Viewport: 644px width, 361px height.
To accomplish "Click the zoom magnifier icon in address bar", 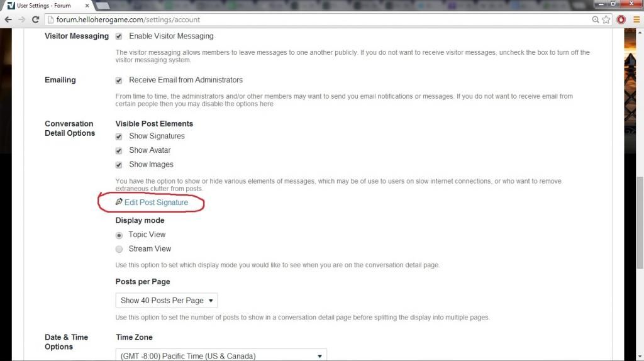I will pyautogui.click(x=595, y=19).
